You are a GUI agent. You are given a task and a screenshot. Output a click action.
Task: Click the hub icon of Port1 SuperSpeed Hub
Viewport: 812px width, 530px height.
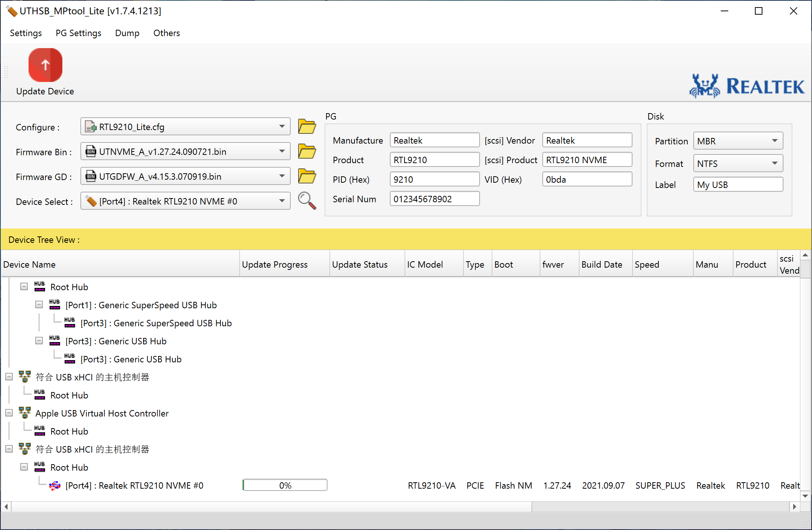tap(54, 305)
